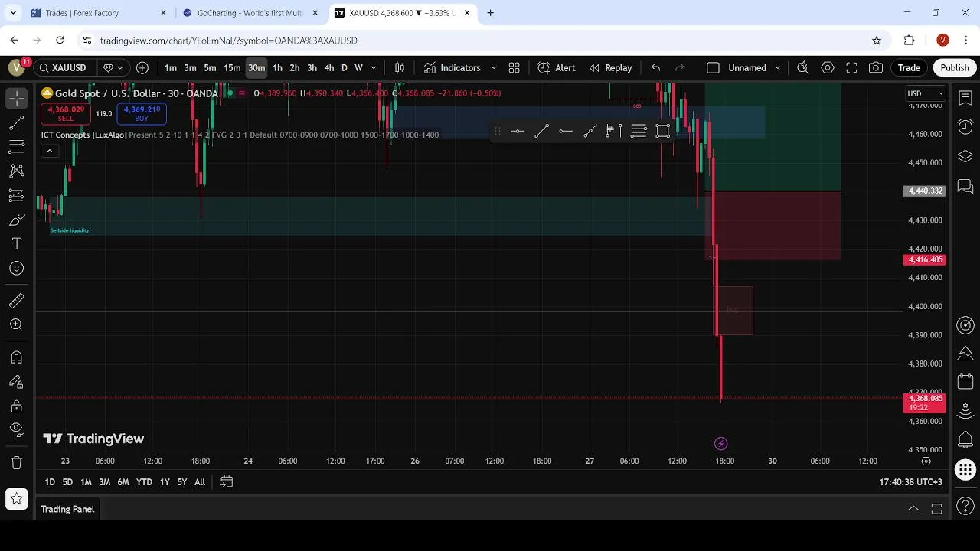The height and width of the screenshot is (551, 980).
Task: Expand the Unnamed layout dropdown arrow
Action: (x=778, y=68)
